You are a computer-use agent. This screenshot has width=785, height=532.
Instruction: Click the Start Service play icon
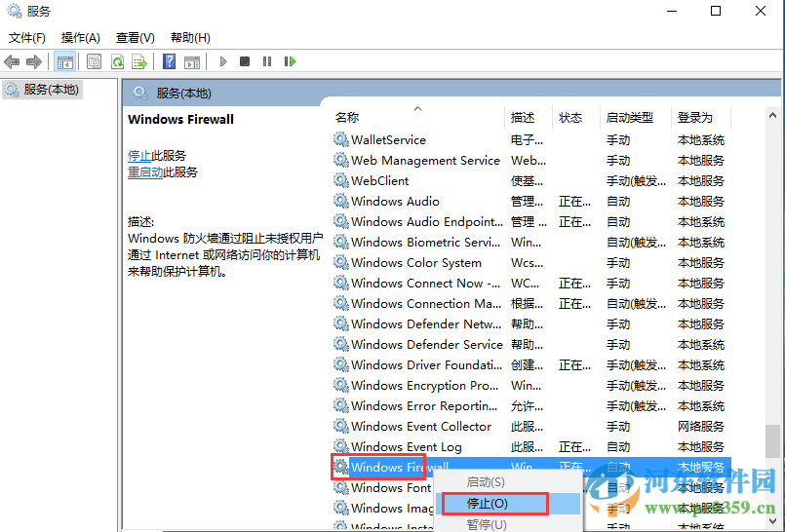coord(223,61)
